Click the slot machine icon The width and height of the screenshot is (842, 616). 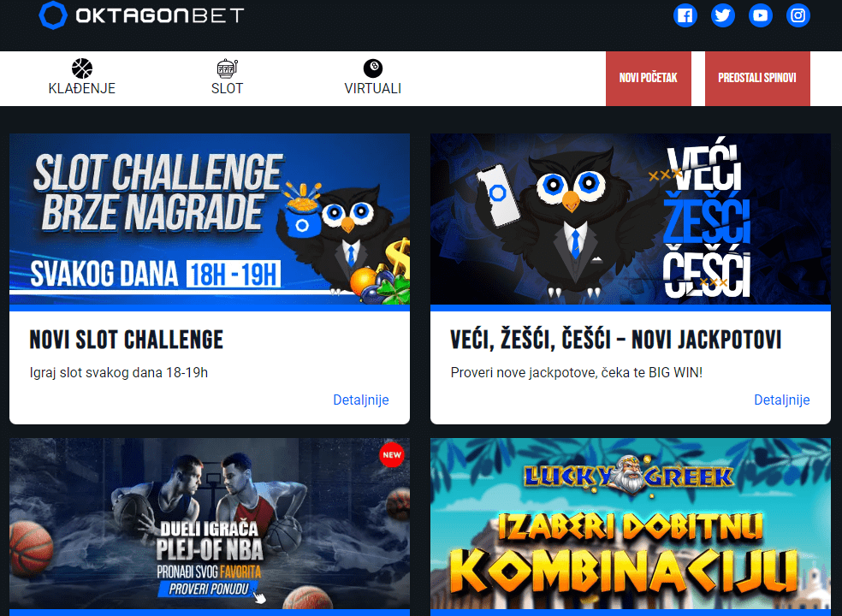227,68
